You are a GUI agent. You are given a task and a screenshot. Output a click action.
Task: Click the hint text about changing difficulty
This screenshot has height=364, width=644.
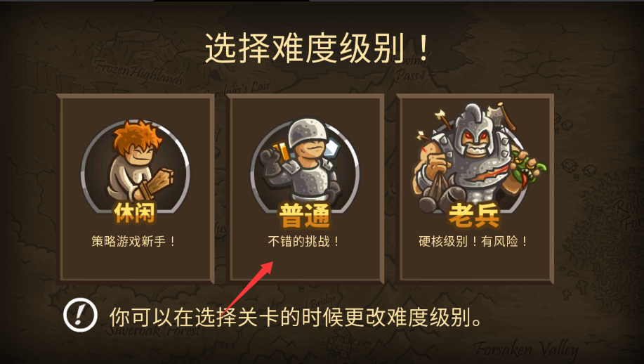click(x=296, y=317)
